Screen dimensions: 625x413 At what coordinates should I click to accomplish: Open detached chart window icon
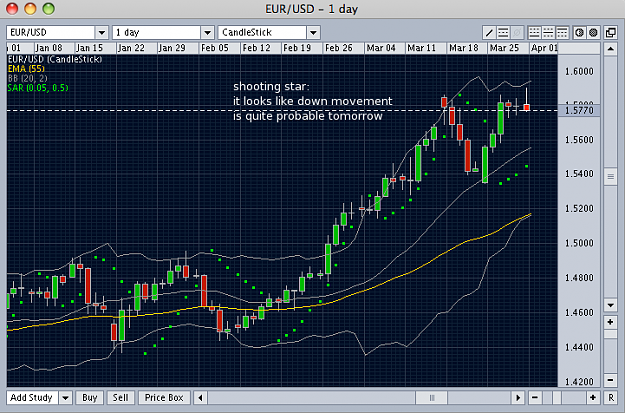click(x=611, y=33)
